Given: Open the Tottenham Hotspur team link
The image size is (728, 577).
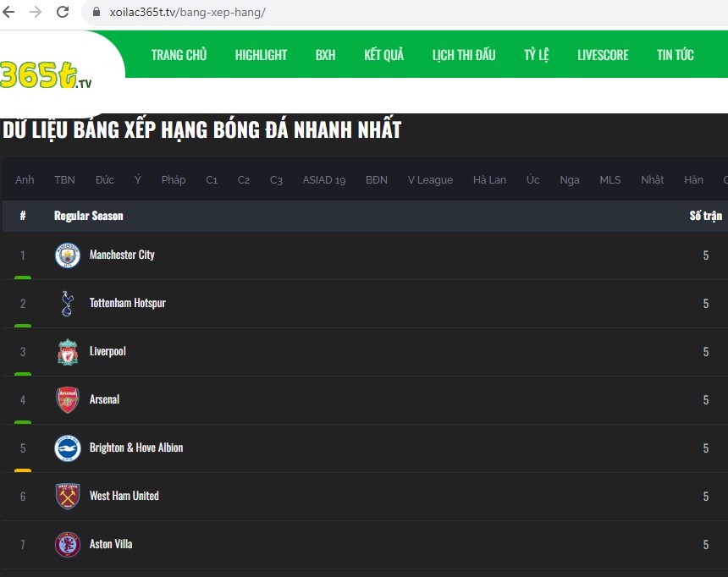Looking at the screenshot, I should [x=128, y=303].
